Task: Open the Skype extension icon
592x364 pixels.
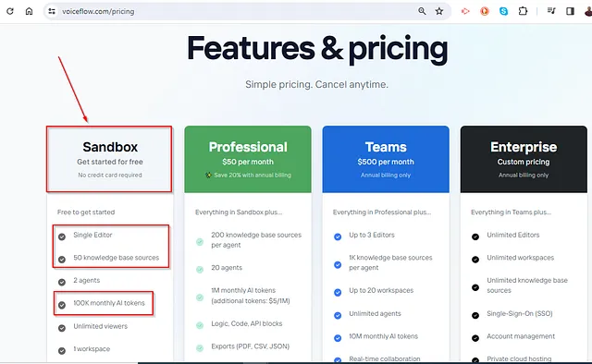Action: pos(503,11)
